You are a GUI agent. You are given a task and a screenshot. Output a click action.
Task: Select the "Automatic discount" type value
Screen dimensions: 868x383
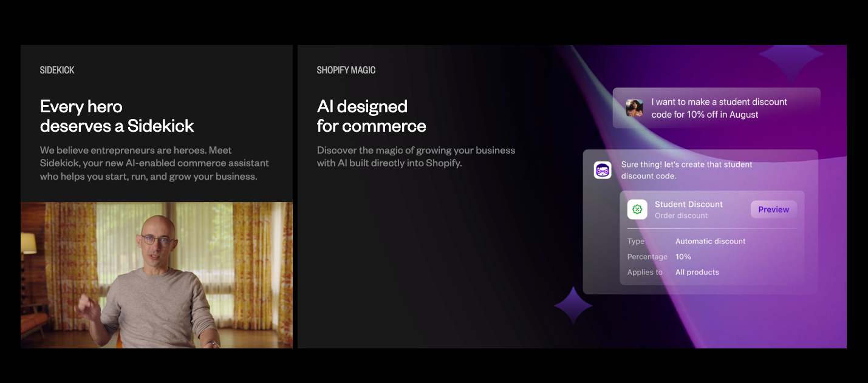[x=710, y=241]
